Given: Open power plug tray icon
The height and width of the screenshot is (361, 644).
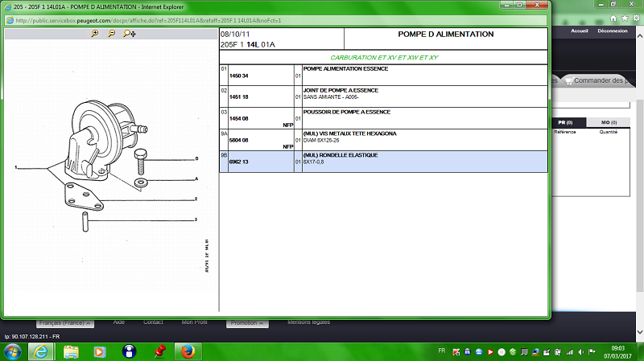Looking at the screenshot, I should click(558, 352).
